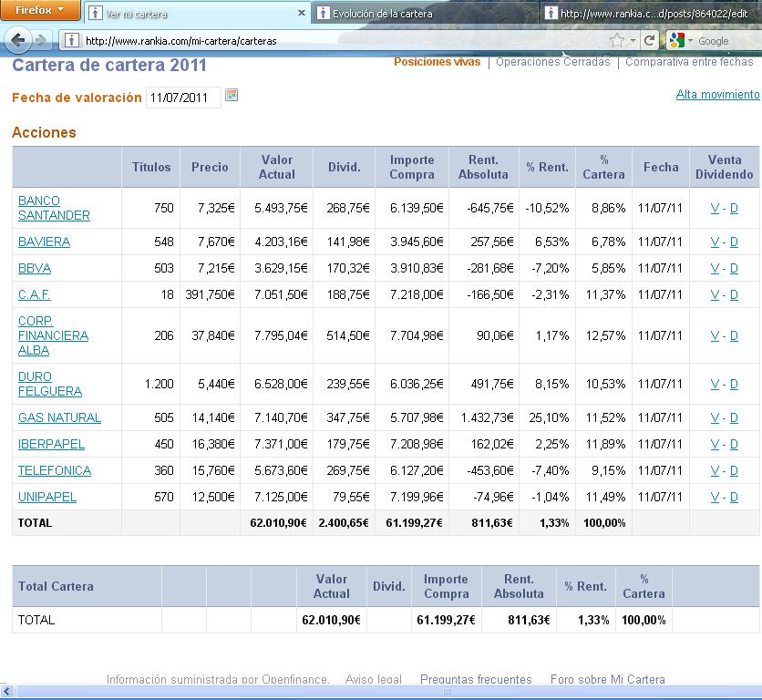This screenshot has height=700, width=762.
Task: Click the site identity icon in address bar
Action: (71, 40)
